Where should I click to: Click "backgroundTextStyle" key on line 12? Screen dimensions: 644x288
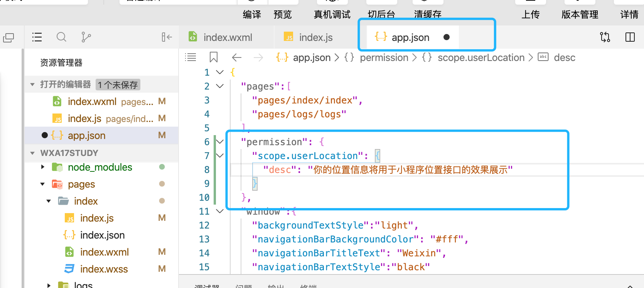pos(310,225)
